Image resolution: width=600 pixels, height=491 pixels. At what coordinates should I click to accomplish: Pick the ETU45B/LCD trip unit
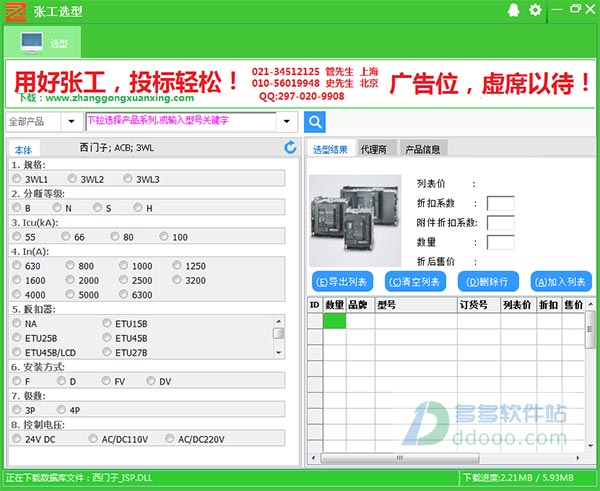click(x=16, y=352)
